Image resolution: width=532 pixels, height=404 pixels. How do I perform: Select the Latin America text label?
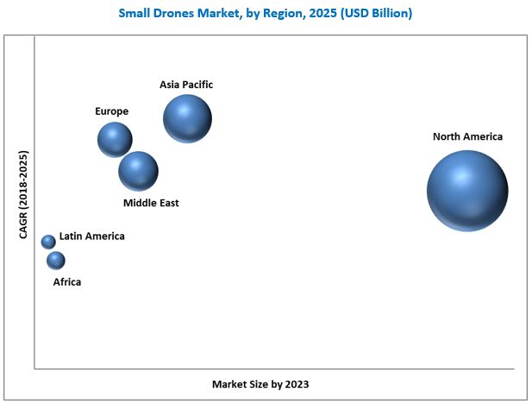(x=92, y=236)
